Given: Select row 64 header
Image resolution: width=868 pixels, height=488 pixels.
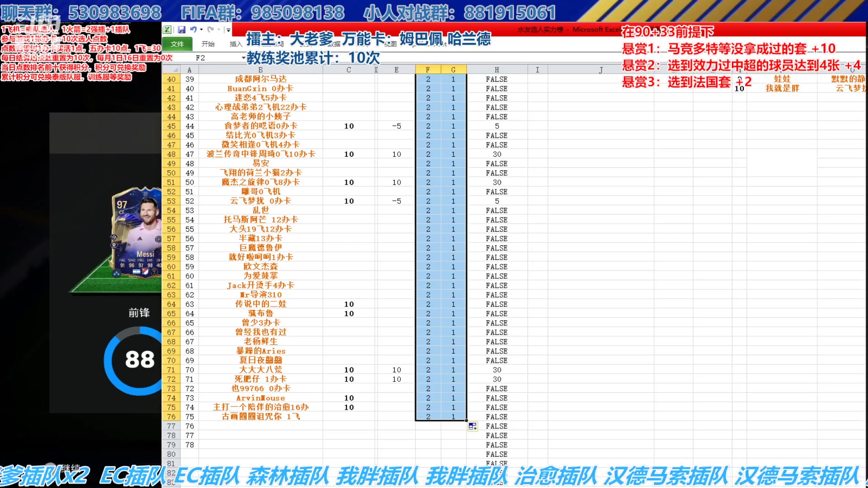Looking at the screenshot, I should point(171,304).
